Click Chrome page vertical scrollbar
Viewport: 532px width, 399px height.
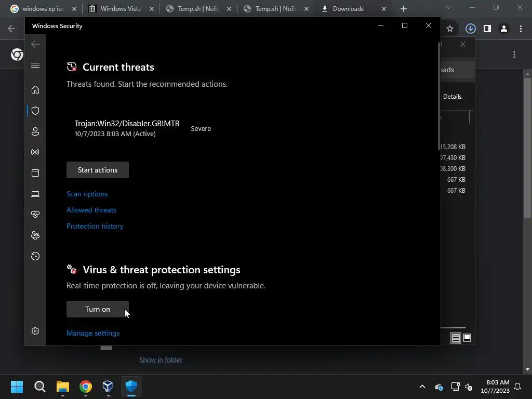pyautogui.click(x=527, y=148)
